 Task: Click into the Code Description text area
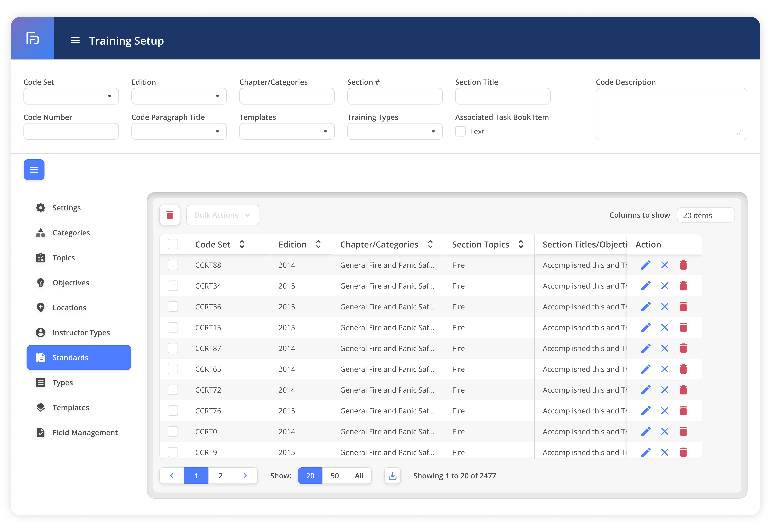[x=671, y=114]
